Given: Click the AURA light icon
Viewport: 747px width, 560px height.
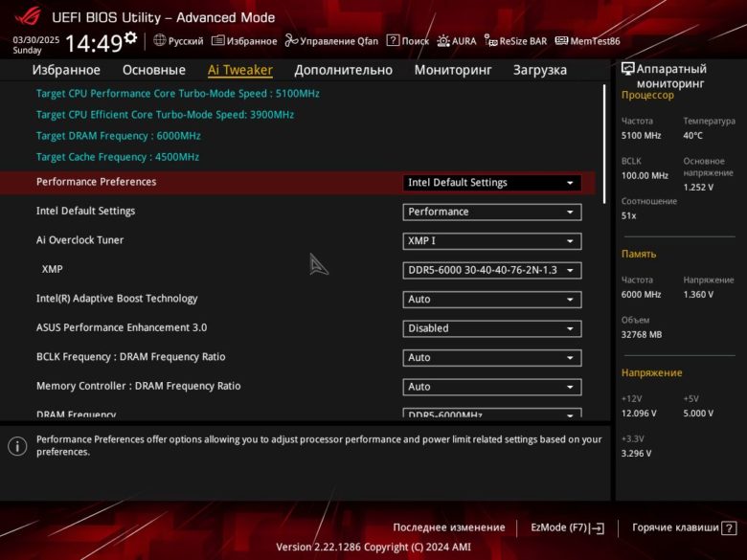Looking at the screenshot, I should 443,40.
